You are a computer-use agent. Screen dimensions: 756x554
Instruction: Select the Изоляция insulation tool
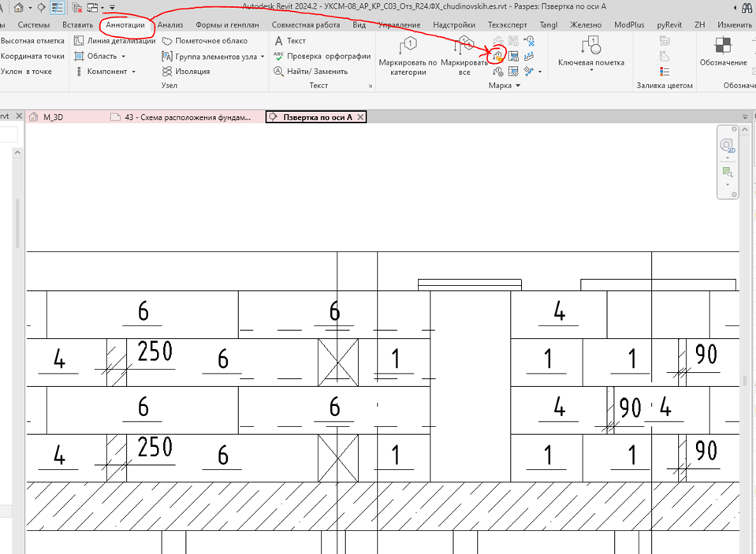point(186,72)
